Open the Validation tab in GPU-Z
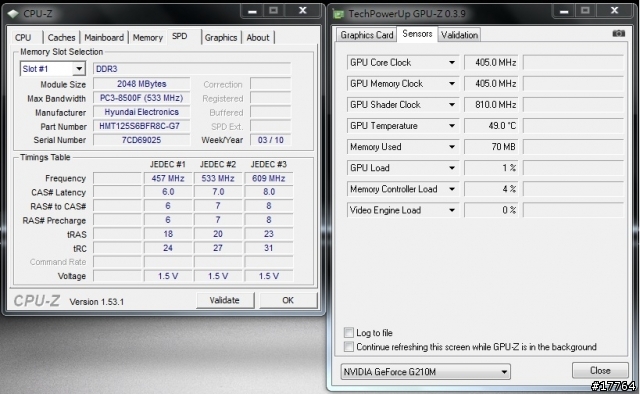The image size is (640, 394). pos(460,35)
